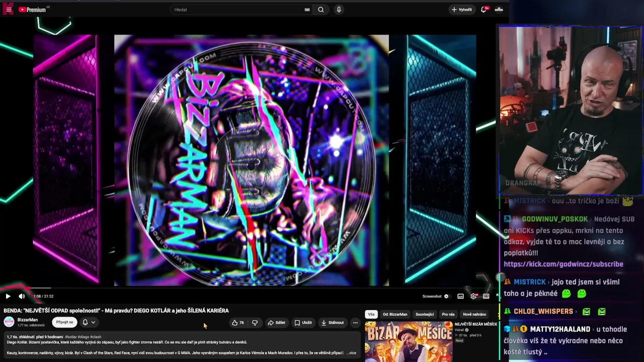Click the Hledat search field
The image size is (644, 362).
(237, 10)
